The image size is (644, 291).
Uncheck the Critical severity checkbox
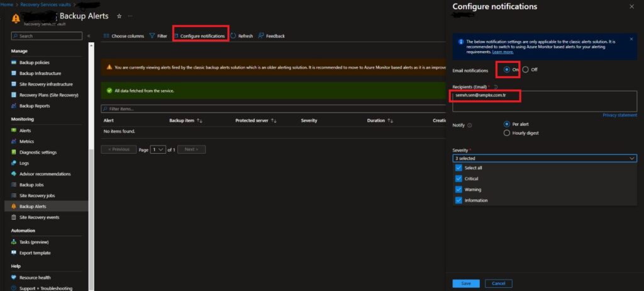458,178
